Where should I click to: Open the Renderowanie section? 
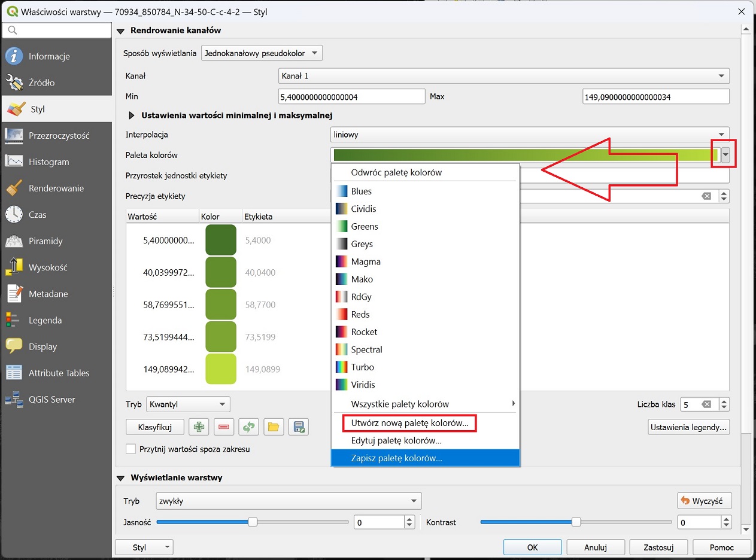pyautogui.click(x=56, y=188)
